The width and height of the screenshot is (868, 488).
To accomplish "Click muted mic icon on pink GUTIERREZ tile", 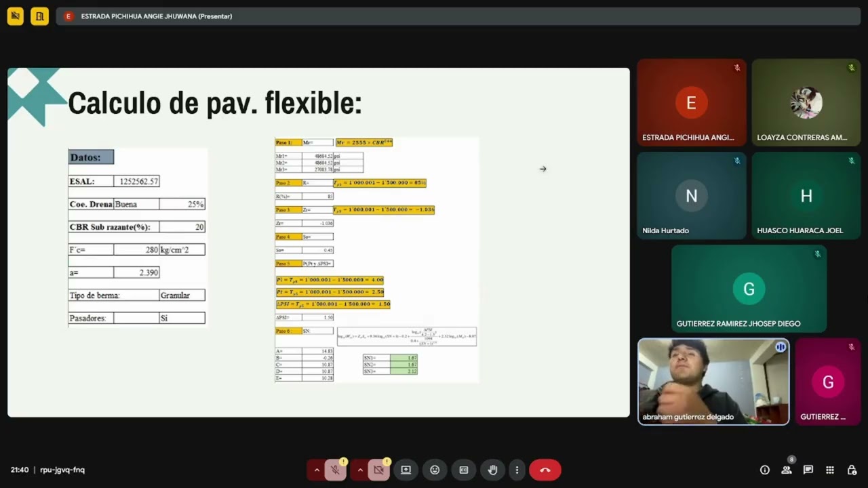I will tap(851, 347).
